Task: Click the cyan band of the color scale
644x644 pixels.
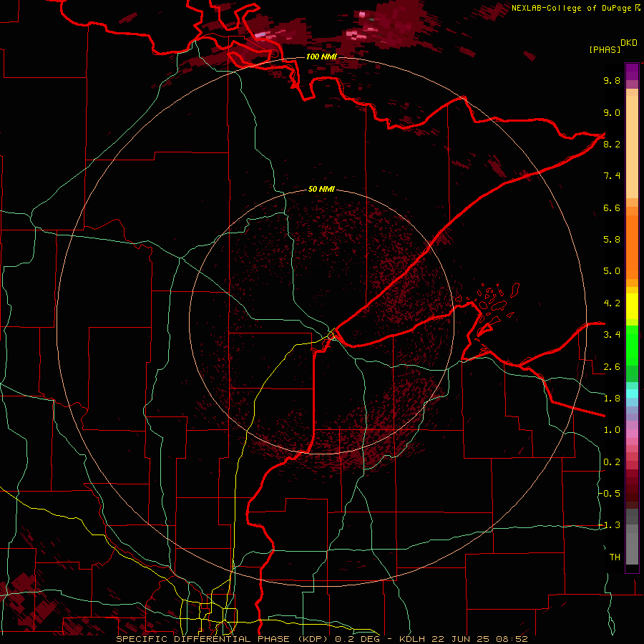Action: click(632, 394)
